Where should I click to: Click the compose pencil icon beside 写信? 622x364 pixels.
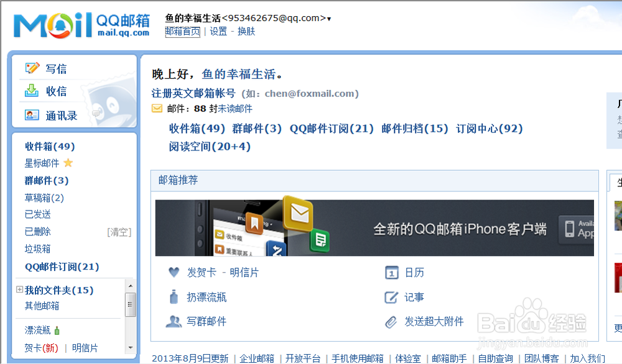[32, 68]
